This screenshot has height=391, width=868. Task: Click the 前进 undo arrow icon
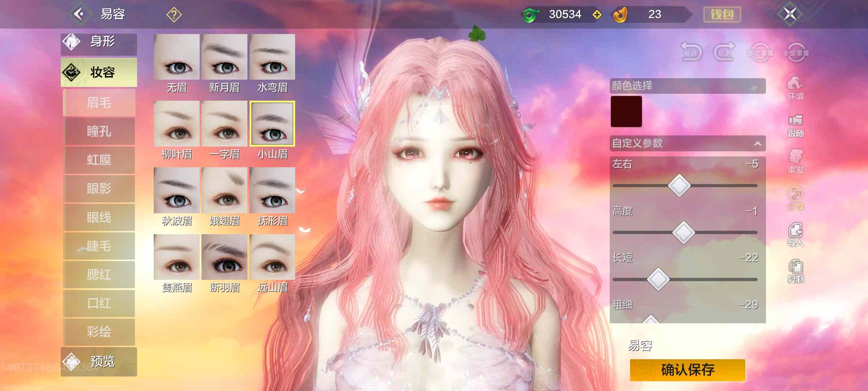(x=691, y=52)
